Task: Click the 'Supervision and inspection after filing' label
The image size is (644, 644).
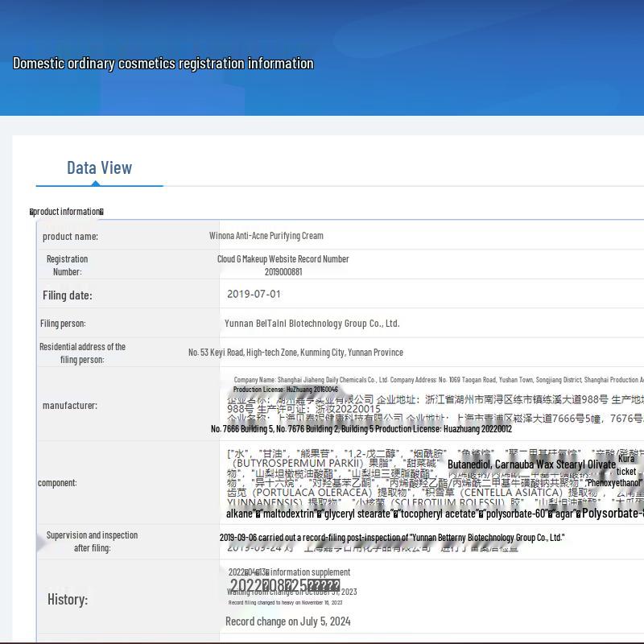Action: click(92, 541)
